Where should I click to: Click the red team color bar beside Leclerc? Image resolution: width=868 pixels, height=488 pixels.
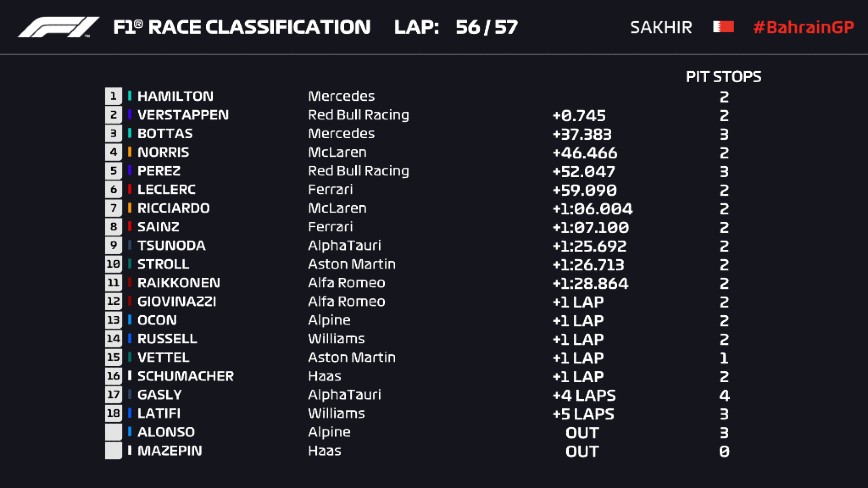[130, 190]
